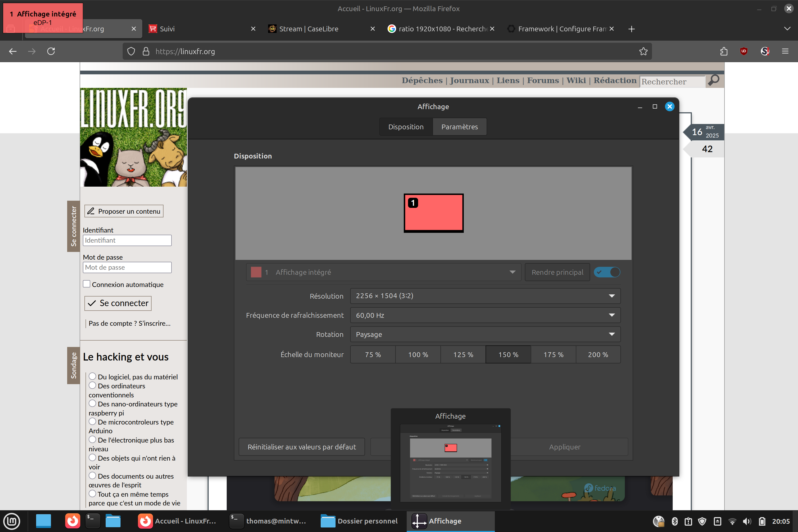Open the Firefox extensions puzzle icon
Image resolution: width=798 pixels, height=532 pixels.
pos(723,51)
